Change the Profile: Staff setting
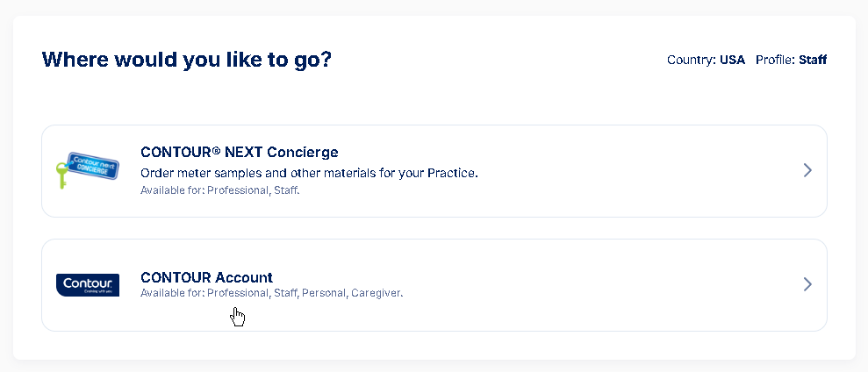 (x=791, y=60)
